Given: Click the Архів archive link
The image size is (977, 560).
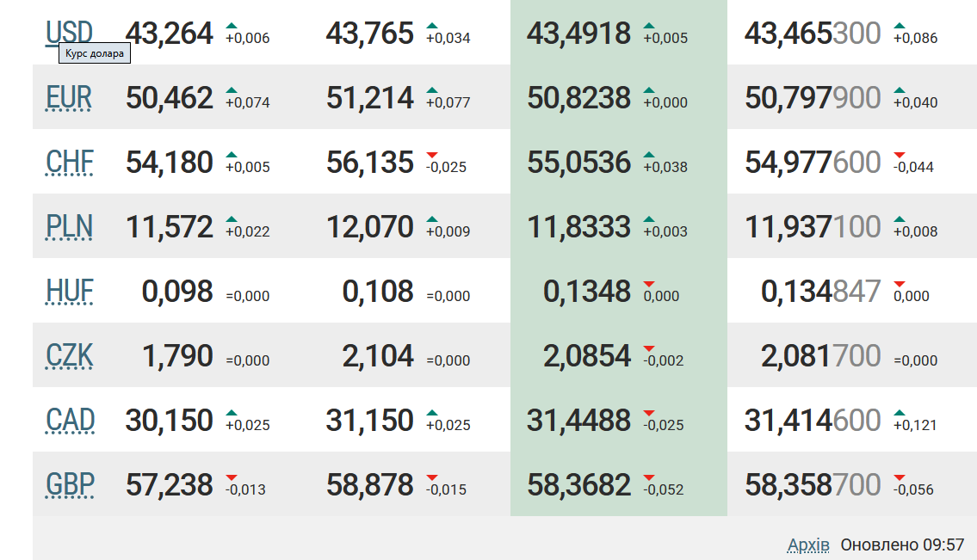Looking at the screenshot, I should pos(808,545).
